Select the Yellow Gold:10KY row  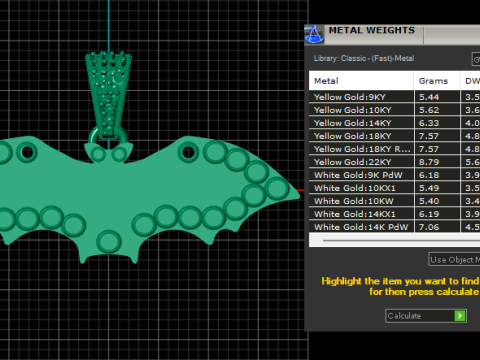pyautogui.click(x=394, y=110)
